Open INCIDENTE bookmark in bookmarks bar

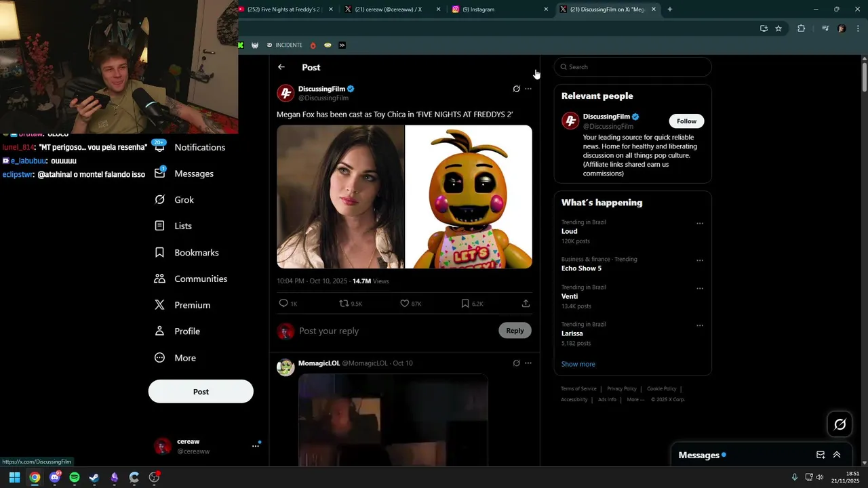coord(284,45)
